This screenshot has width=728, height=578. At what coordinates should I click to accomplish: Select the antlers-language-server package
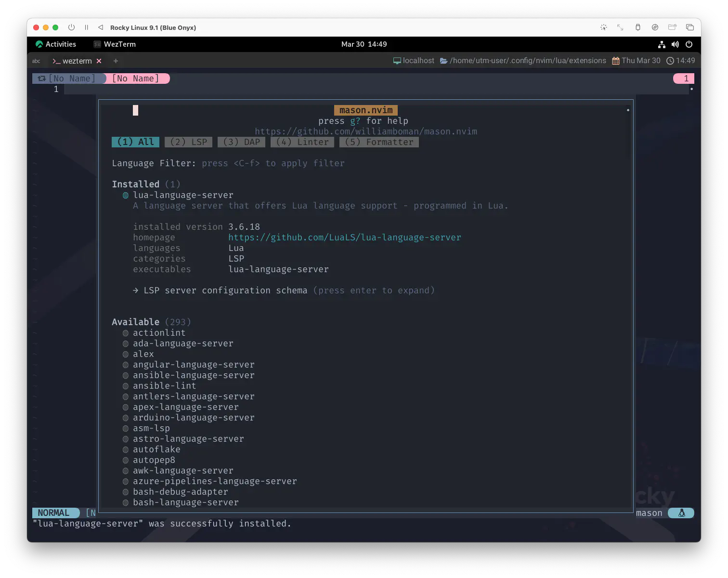tap(194, 396)
